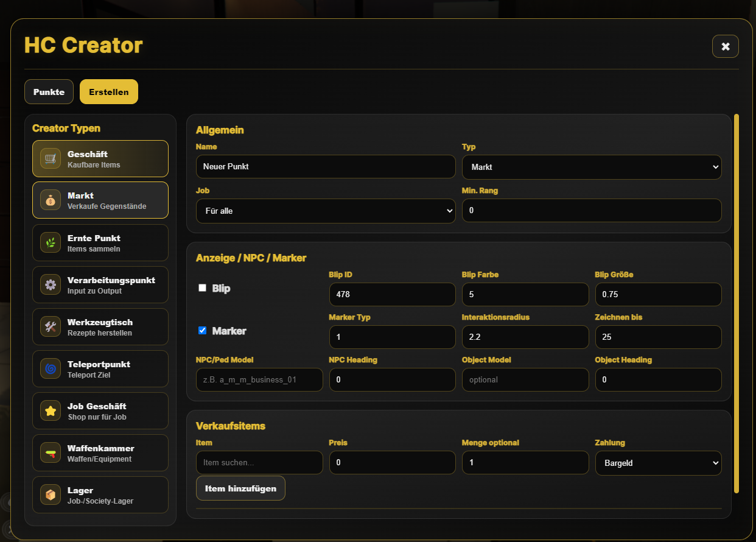Click the Blip Farbe field showing 5

coord(525,295)
